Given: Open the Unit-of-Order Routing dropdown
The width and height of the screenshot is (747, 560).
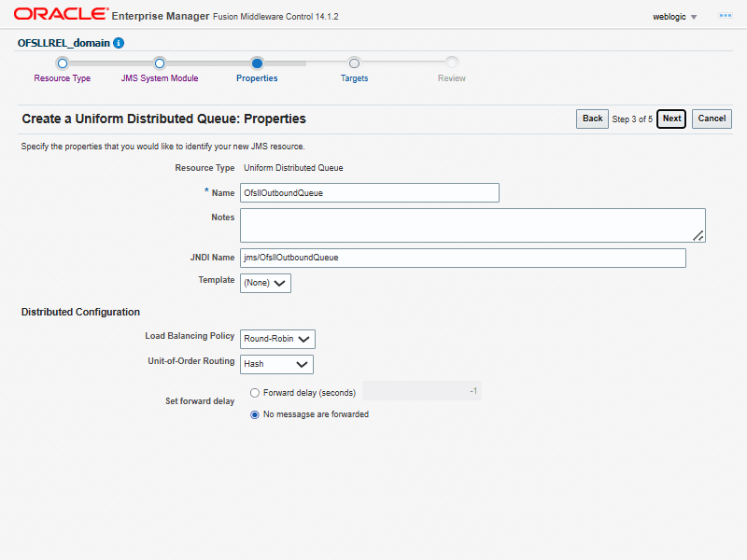Looking at the screenshot, I should 276,364.
